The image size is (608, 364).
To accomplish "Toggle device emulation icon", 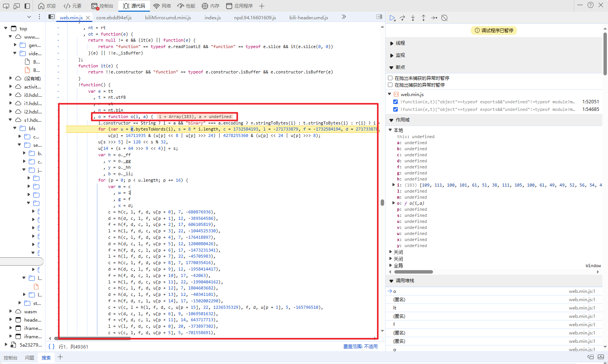I will (x=17, y=6).
